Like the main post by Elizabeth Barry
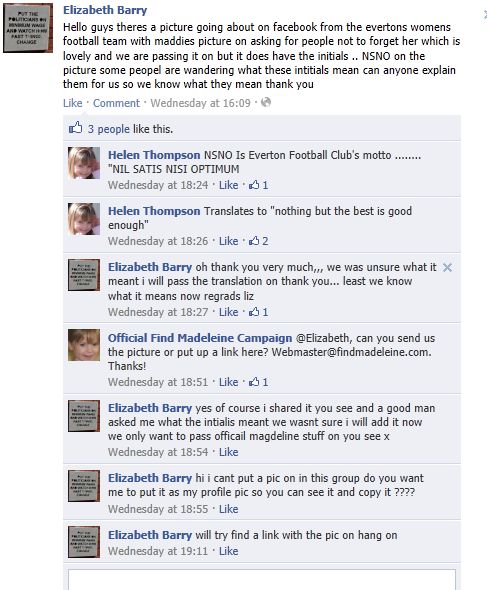The height and width of the screenshot is (590, 487). (x=73, y=103)
